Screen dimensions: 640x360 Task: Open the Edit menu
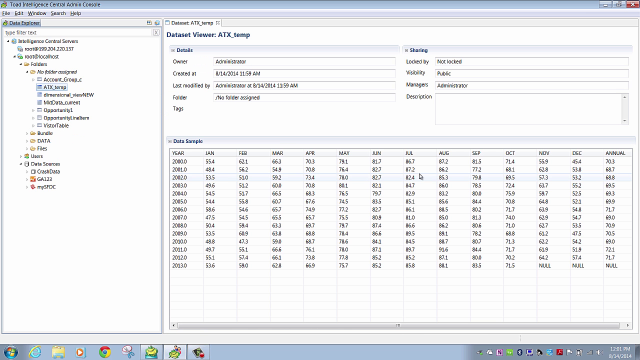pos(19,13)
